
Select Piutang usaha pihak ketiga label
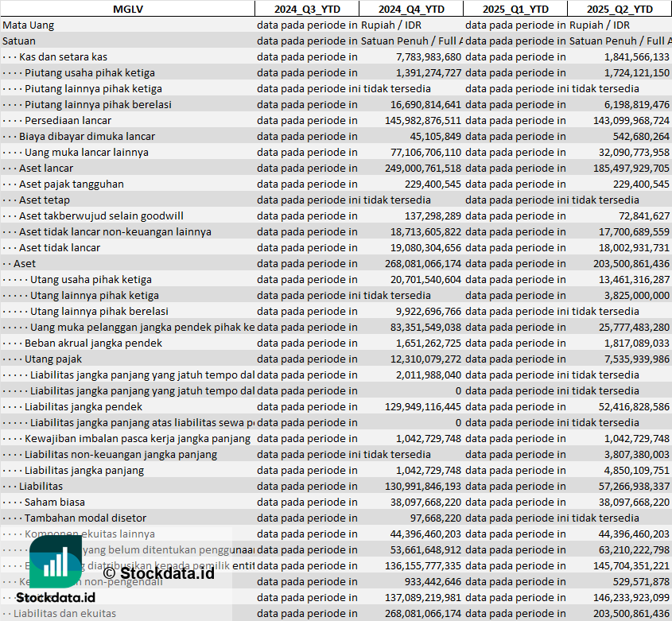(90, 72)
